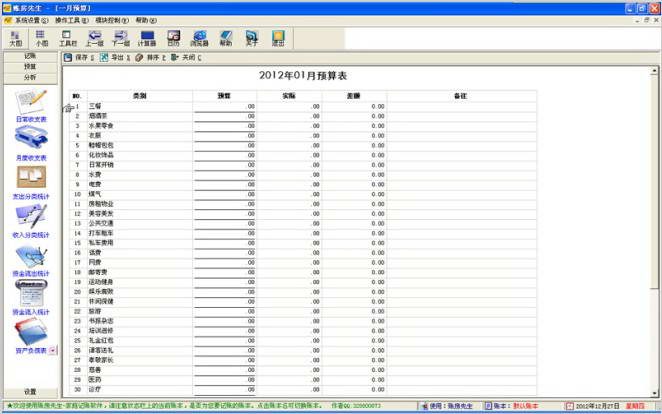Click the scrollbar down arrow

654,393
